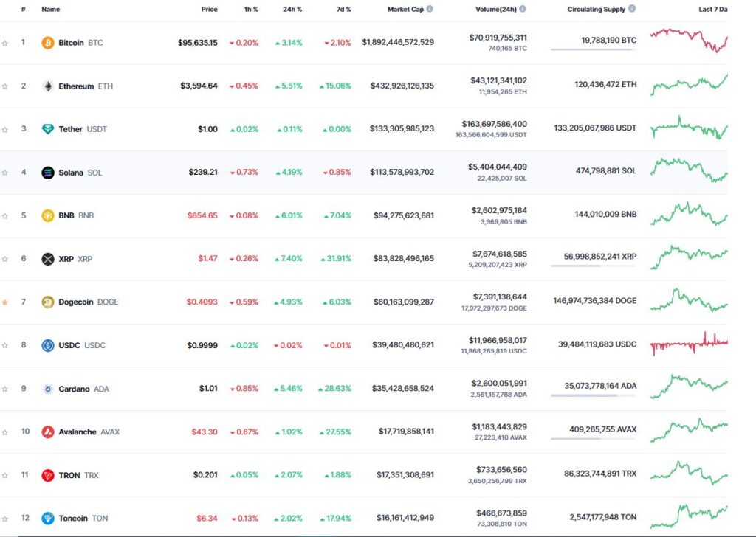Sort by the Price column header
This screenshot has height=537, width=756.
[209, 9]
